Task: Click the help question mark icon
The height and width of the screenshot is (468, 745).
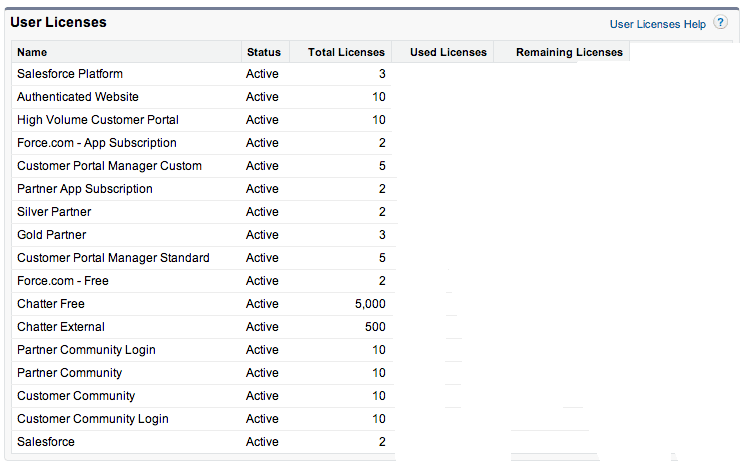Action: coord(720,23)
